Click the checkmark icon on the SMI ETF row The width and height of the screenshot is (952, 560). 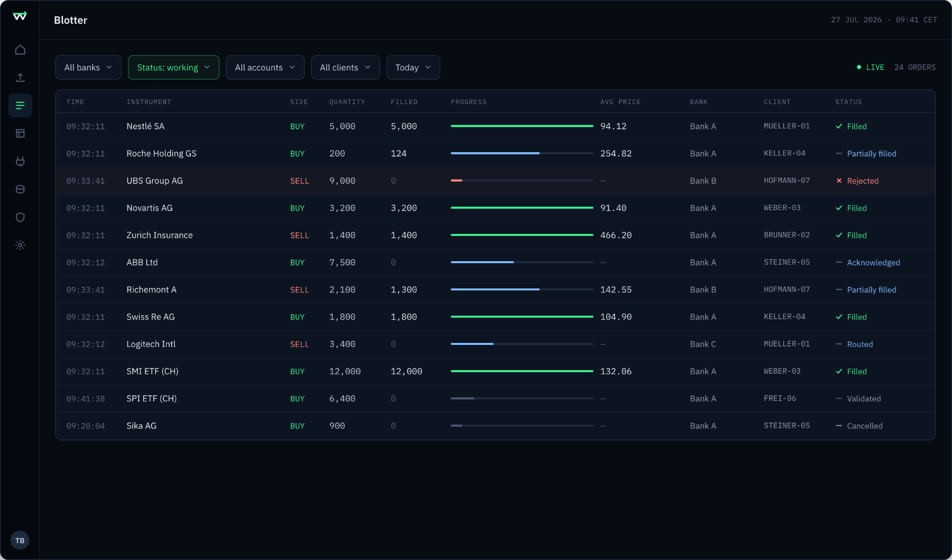click(839, 371)
